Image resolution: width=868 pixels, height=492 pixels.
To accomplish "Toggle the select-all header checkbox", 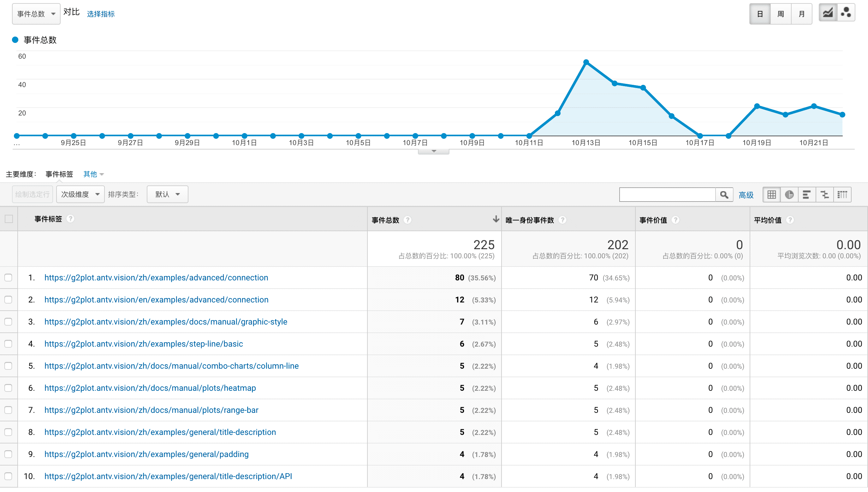I will 9,219.
